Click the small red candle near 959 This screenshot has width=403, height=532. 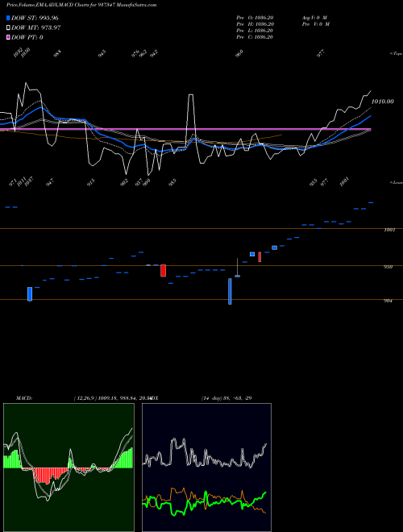pyautogui.click(x=260, y=257)
